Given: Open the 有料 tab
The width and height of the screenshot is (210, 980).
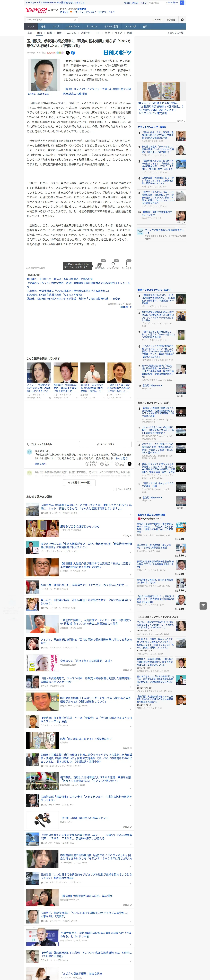Looking at the screenshot, I should (x=145, y=26).
